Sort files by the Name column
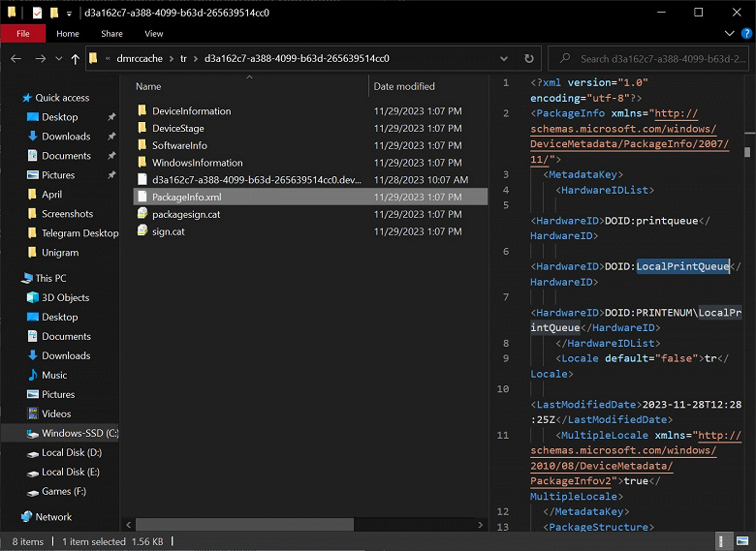Screen dimensions: 756x551 click(x=149, y=87)
